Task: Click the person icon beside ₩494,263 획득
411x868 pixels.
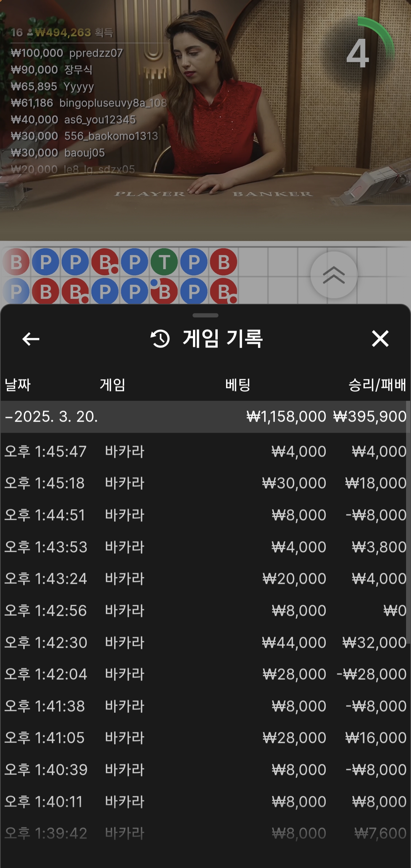Action: [30, 33]
